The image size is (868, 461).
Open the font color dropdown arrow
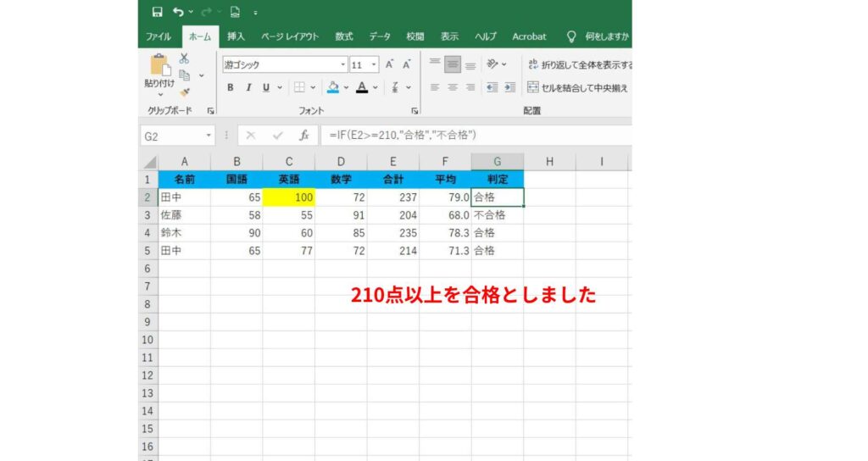376,87
